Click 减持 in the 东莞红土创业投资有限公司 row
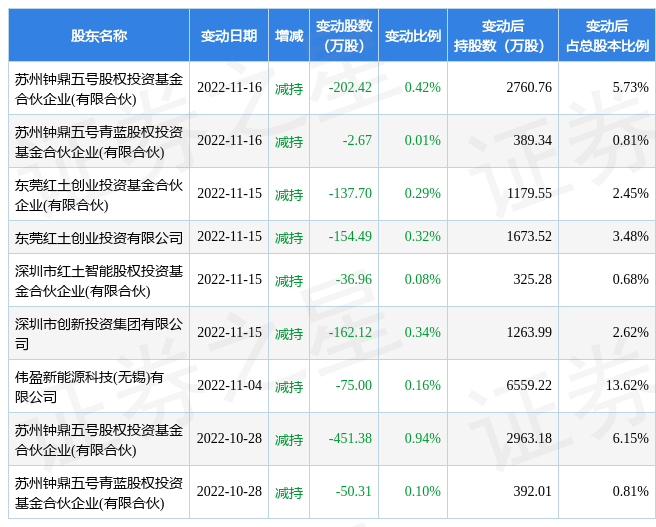The height and width of the screenshot is (527, 656). point(289,238)
